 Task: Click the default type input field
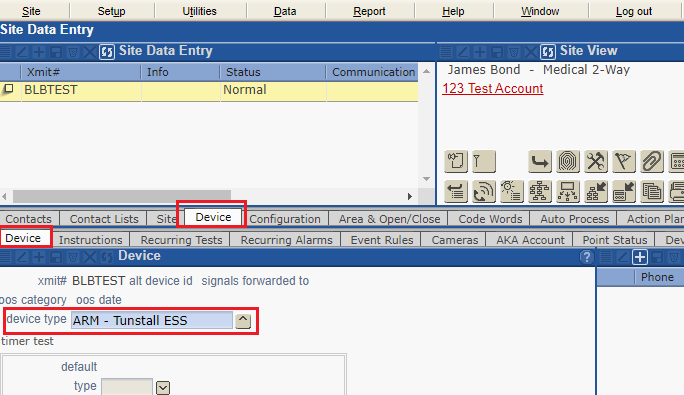127,387
